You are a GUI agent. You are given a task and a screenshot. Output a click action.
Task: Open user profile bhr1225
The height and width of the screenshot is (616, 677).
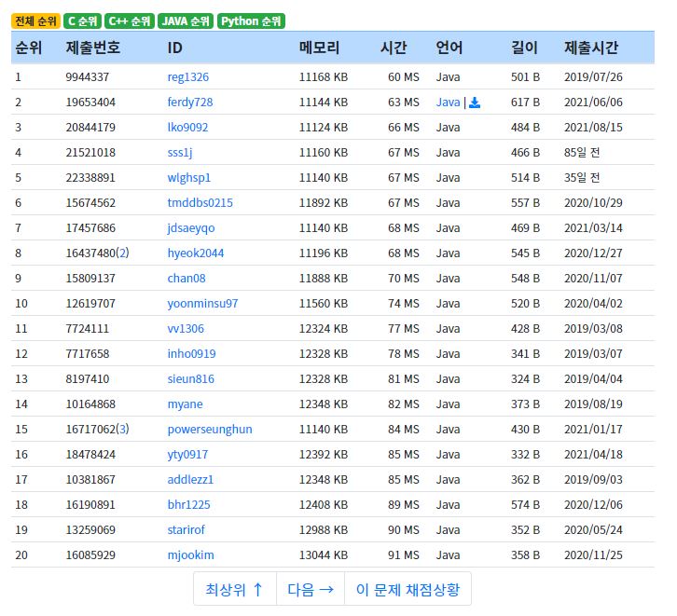(x=188, y=505)
